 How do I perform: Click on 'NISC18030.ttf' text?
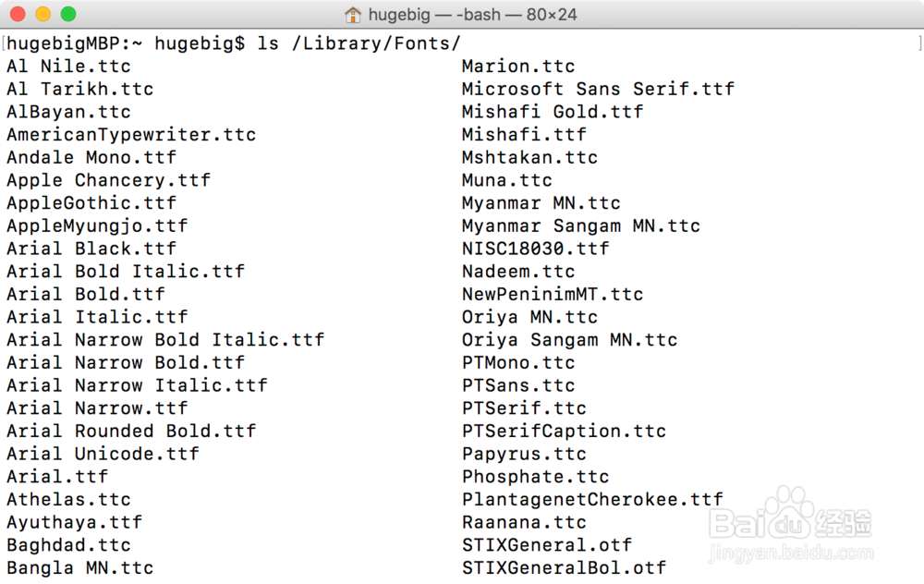click(x=536, y=249)
